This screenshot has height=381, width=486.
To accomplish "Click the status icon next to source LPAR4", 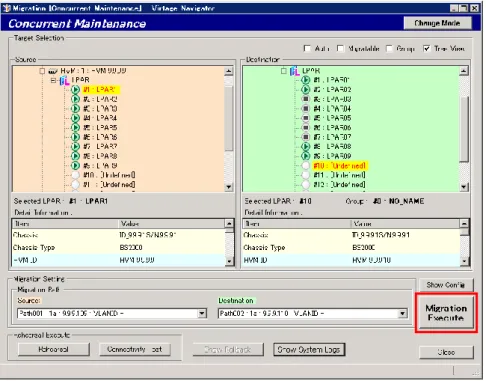I will click(76, 118).
